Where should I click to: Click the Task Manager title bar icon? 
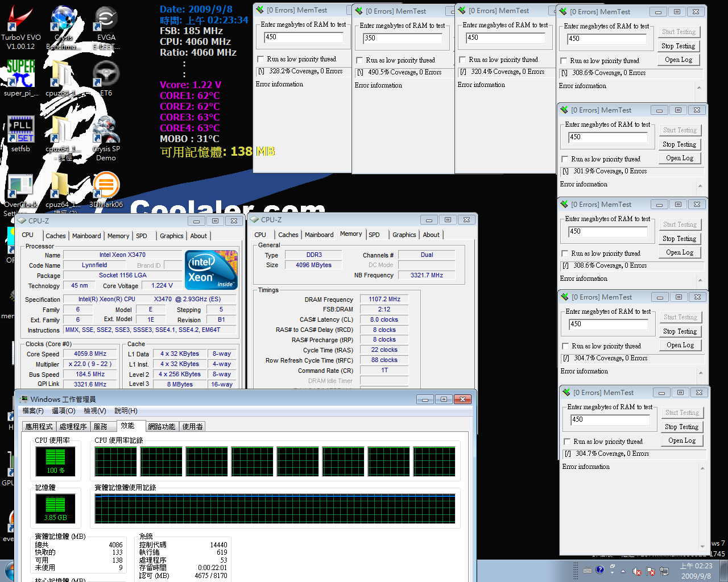tap(24, 399)
